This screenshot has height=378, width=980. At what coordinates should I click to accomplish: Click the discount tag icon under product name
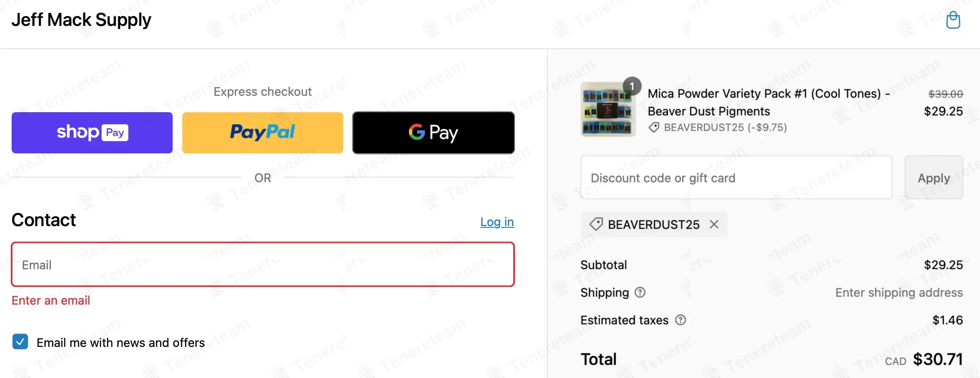[654, 128]
